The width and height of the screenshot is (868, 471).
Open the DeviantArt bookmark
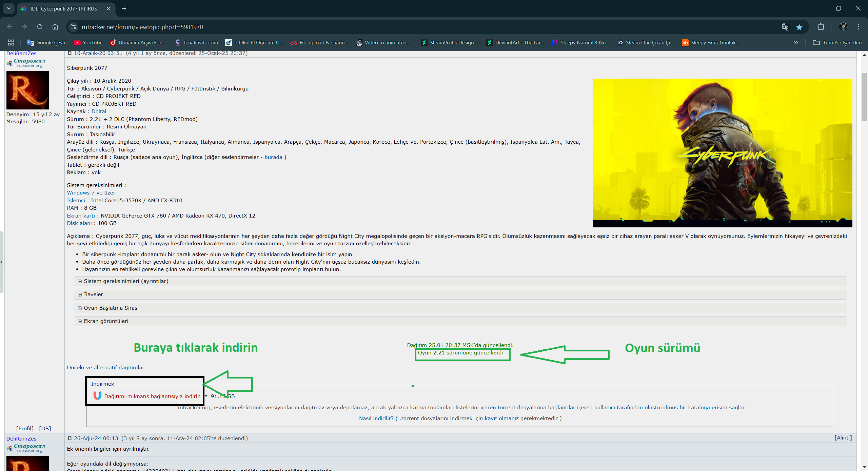pyautogui.click(x=515, y=43)
